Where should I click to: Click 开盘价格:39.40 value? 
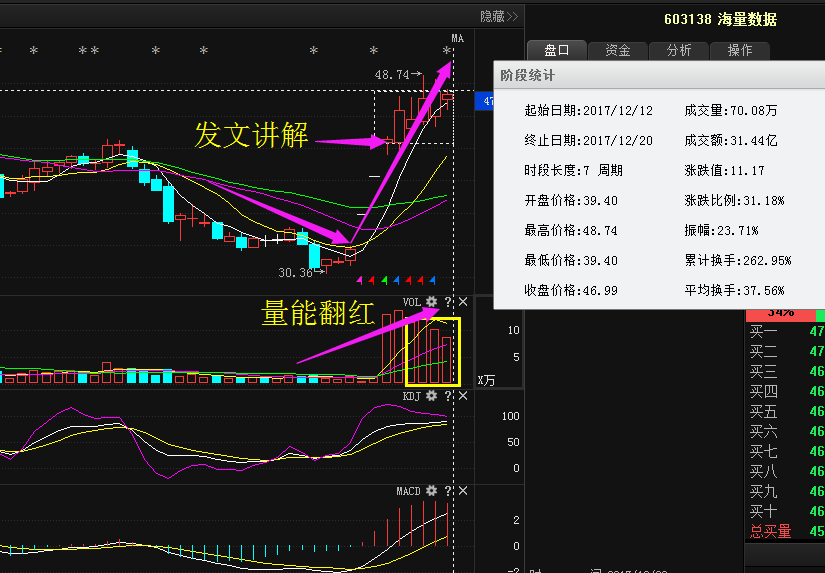571,200
